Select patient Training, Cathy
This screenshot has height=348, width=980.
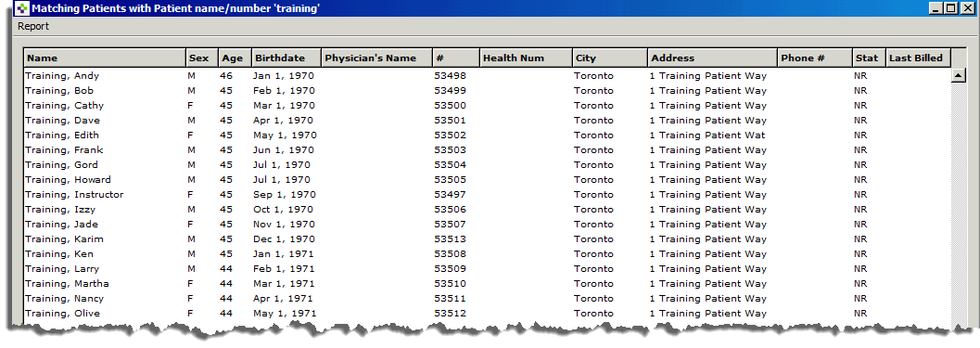(487, 105)
